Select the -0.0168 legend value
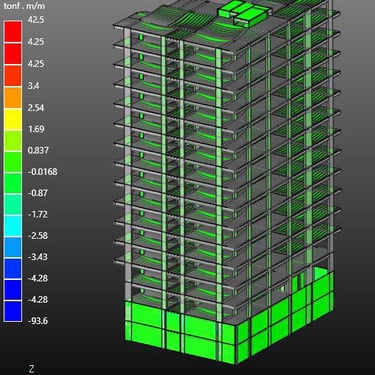This screenshot has width=375, height=375. (42, 172)
